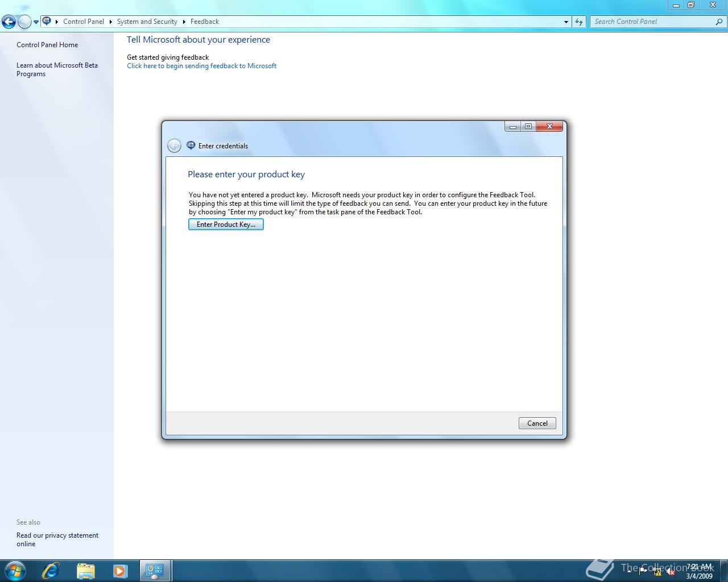Screen dimensions: 728x582
Task: Click the Enter Product Key button
Action: (226, 225)
